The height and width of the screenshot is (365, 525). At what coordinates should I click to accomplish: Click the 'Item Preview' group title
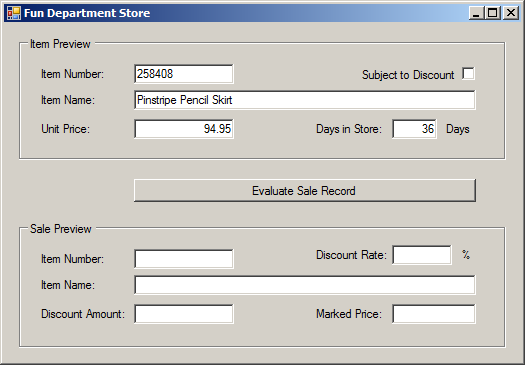(x=60, y=44)
